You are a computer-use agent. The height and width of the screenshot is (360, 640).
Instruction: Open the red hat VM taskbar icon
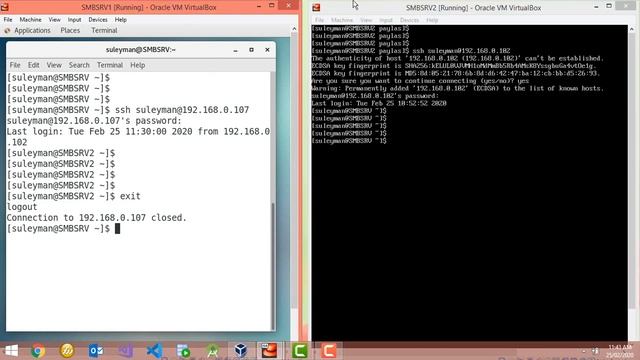(x=269, y=351)
